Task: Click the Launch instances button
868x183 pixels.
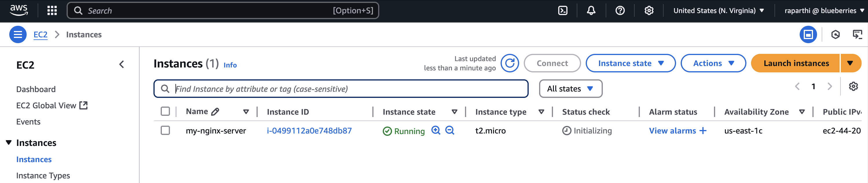Action: pyautogui.click(x=796, y=63)
